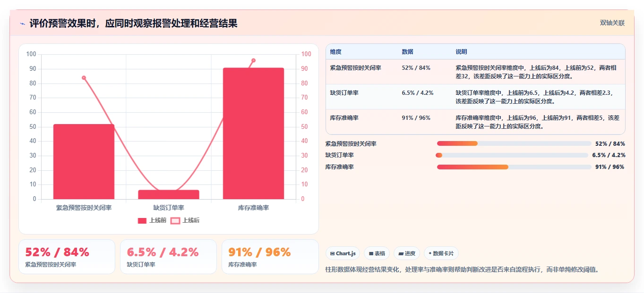Toggle the 上线后 legend entry

coord(185,220)
